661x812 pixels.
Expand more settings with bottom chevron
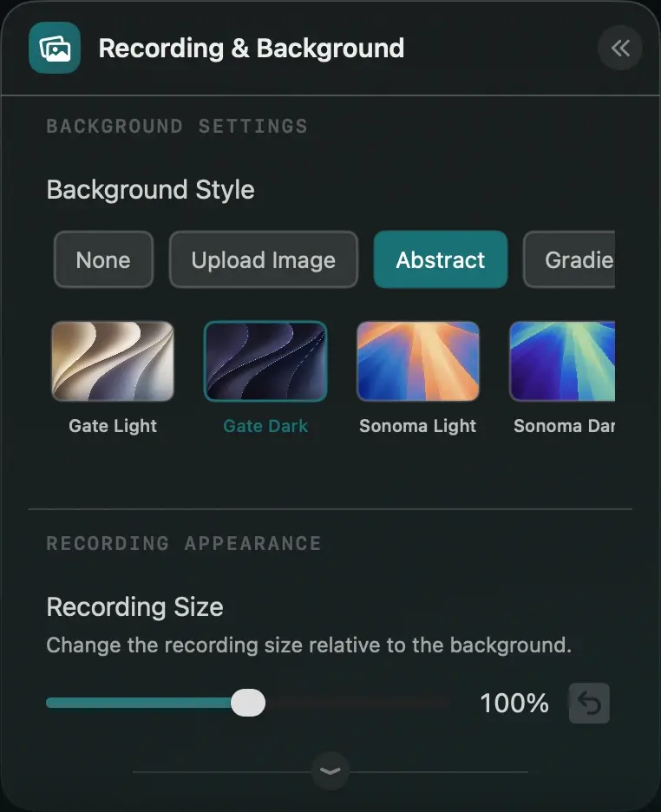click(x=330, y=771)
